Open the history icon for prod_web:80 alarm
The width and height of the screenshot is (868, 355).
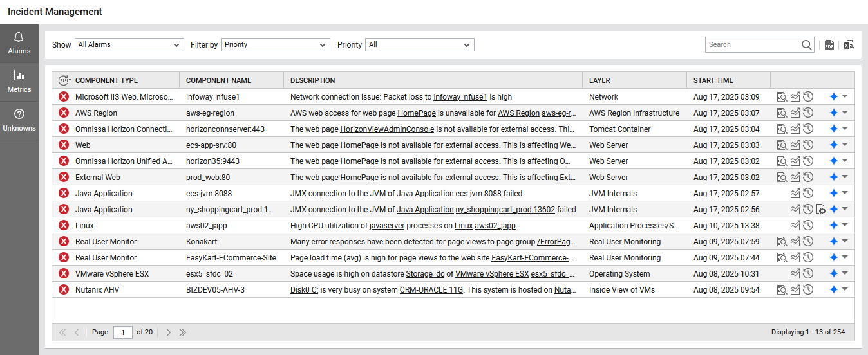point(808,177)
